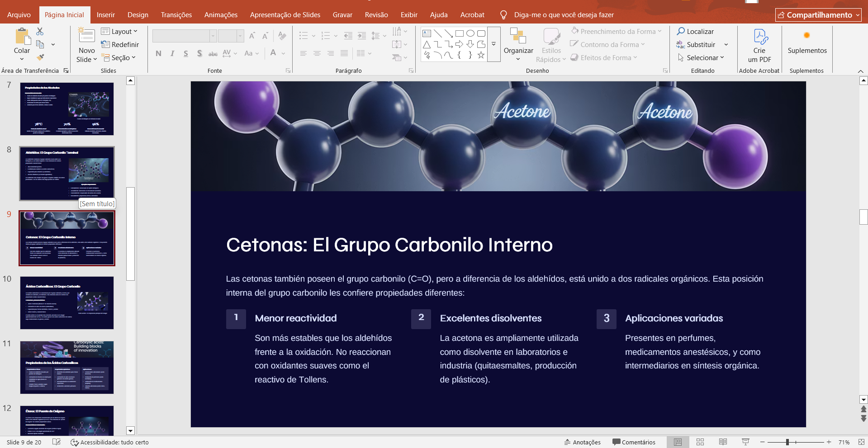
Task: Click Comentários button in status bar
Action: pos(634,442)
